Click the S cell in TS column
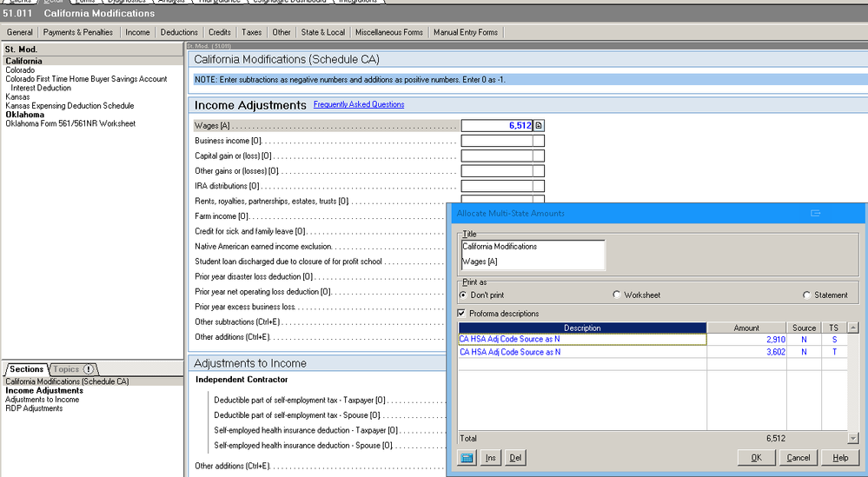 tap(834, 339)
